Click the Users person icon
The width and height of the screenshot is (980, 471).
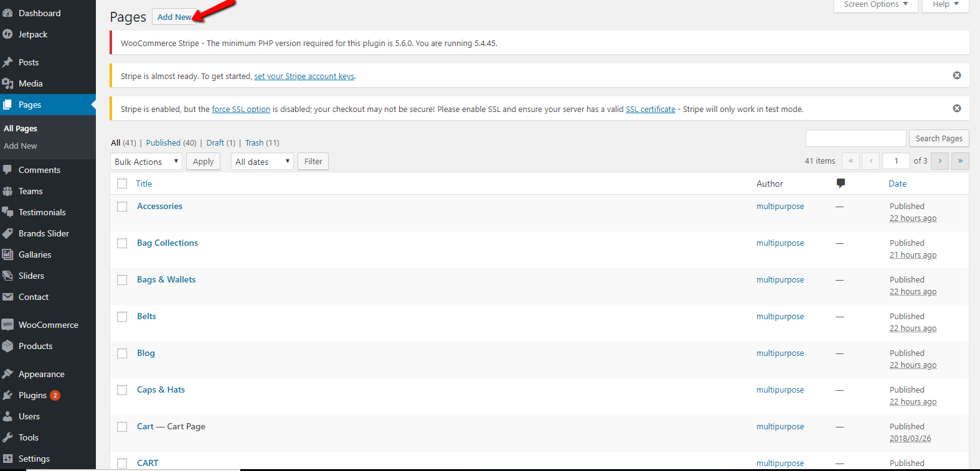click(x=7, y=416)
